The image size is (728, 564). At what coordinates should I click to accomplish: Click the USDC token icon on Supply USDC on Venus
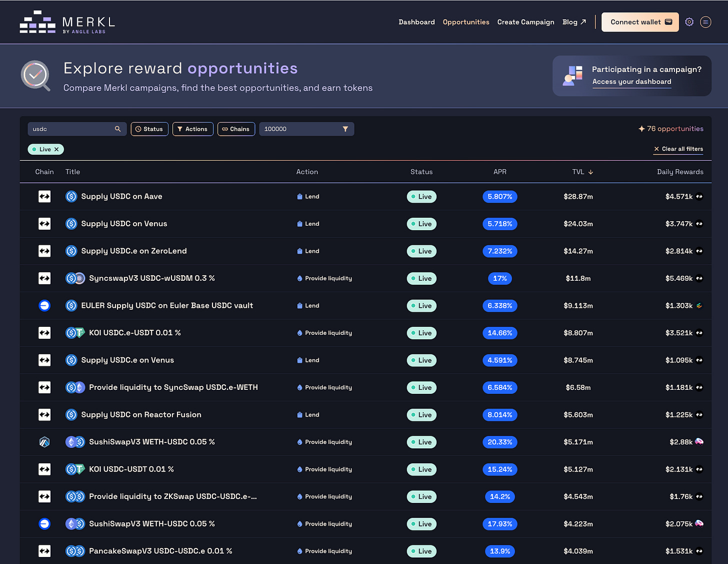click(x=71, y=224)
